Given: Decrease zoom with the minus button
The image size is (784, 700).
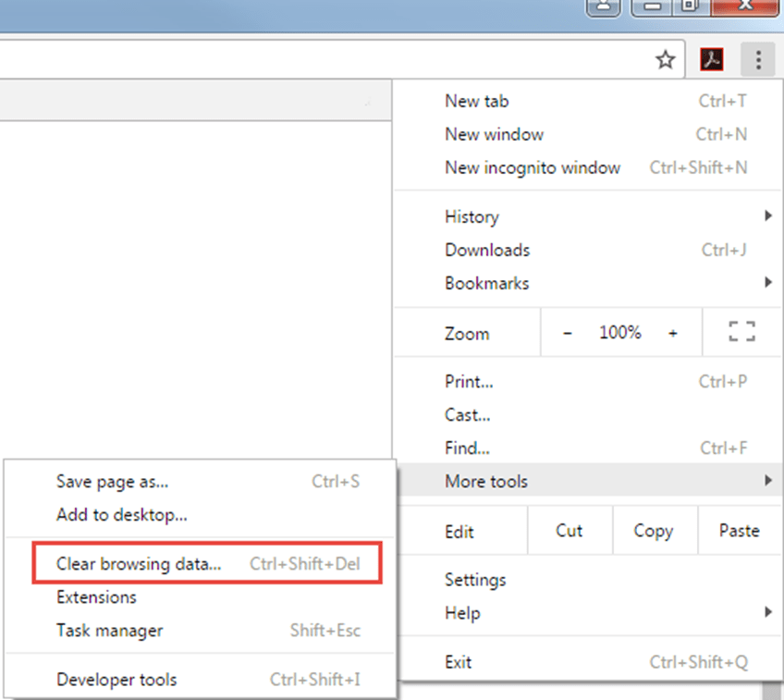Looking at the screenshot, I should (x=568, y=333).
